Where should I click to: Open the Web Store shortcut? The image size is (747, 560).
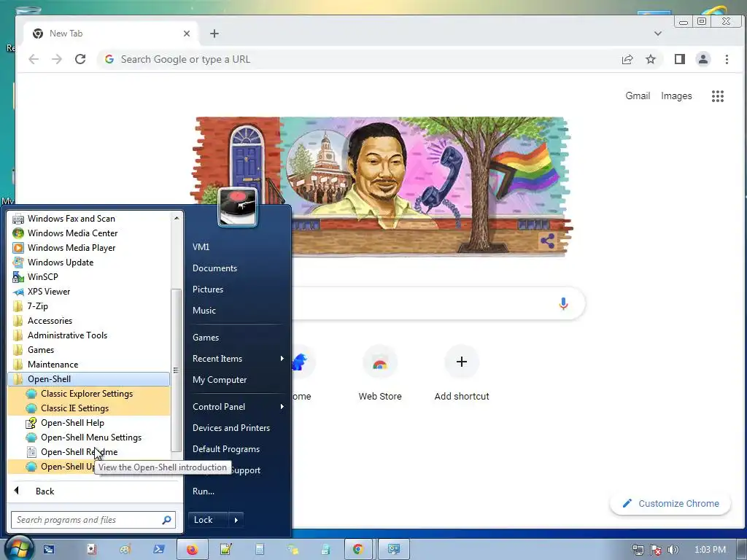click(379, 373)
